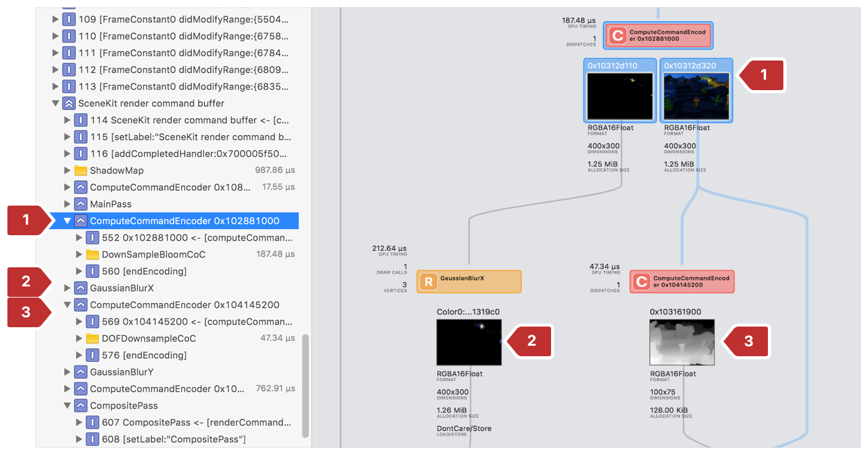The image size is (868, 455).
Task: Click the DOFDownsampleCoC folder icon
Action: (92, 338)
